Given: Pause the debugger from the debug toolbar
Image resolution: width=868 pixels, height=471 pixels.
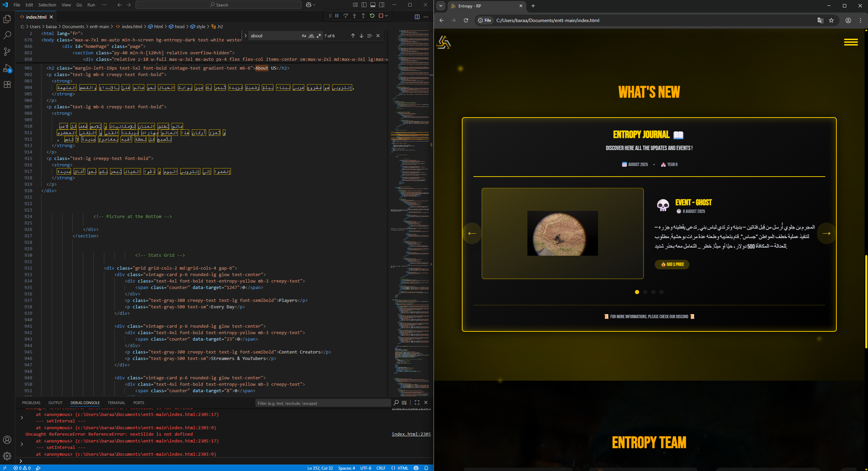Looking at the screenshot, I should (337, 16).
